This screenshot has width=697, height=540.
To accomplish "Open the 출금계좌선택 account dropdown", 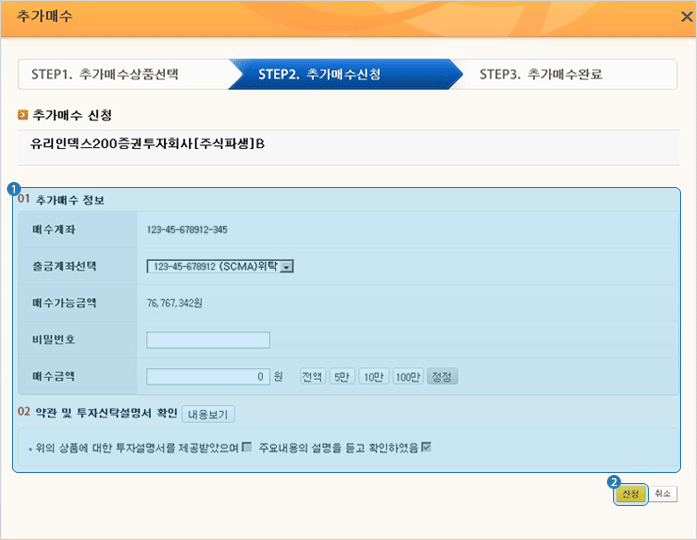I will point(220,266).
